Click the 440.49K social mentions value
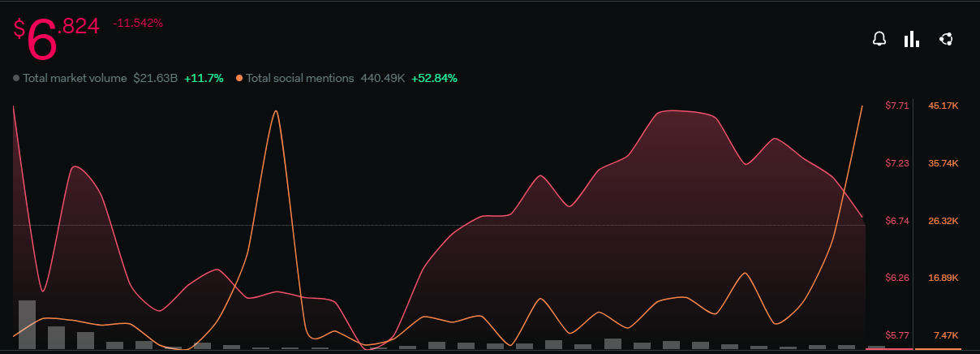 coord(383,79)
